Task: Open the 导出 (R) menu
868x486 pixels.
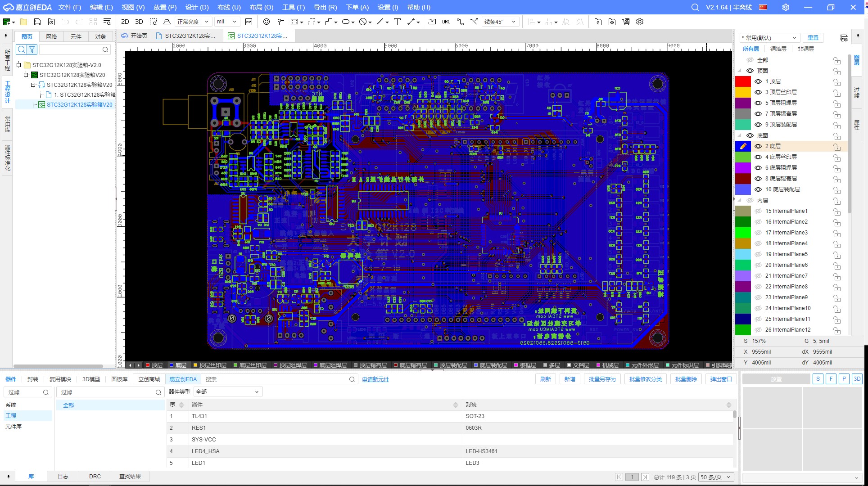Action: (325, 7)
